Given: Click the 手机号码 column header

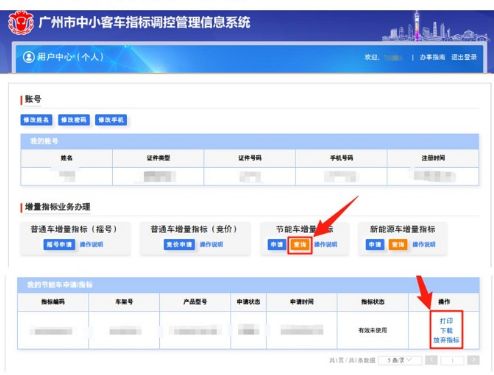Looking at the screenshot, I should [x=341, y=158].
